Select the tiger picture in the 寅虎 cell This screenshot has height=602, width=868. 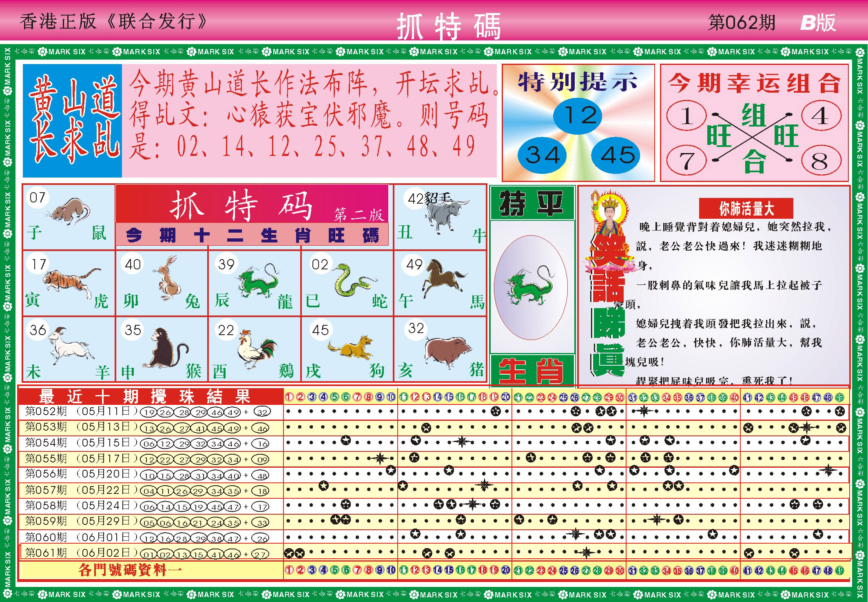(x=72, y=283)
